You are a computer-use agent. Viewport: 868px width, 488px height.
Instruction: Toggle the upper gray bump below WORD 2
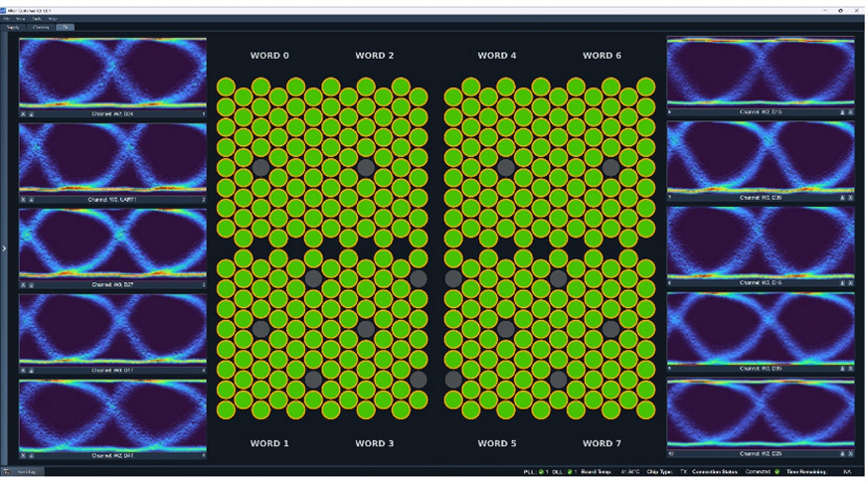click(x=366, y=168)
